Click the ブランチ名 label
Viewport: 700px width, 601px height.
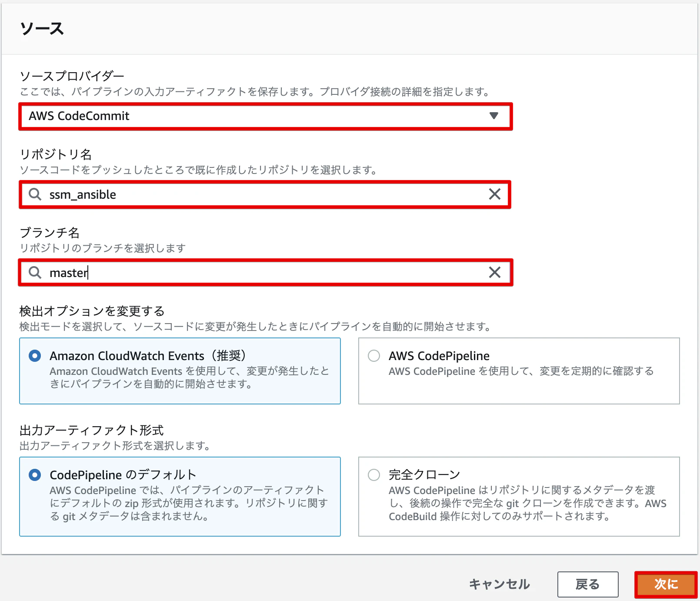click(50, 233)
